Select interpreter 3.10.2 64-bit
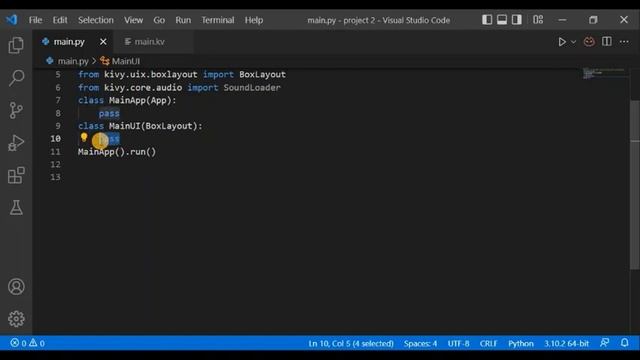640x360 pixels. 567,344
